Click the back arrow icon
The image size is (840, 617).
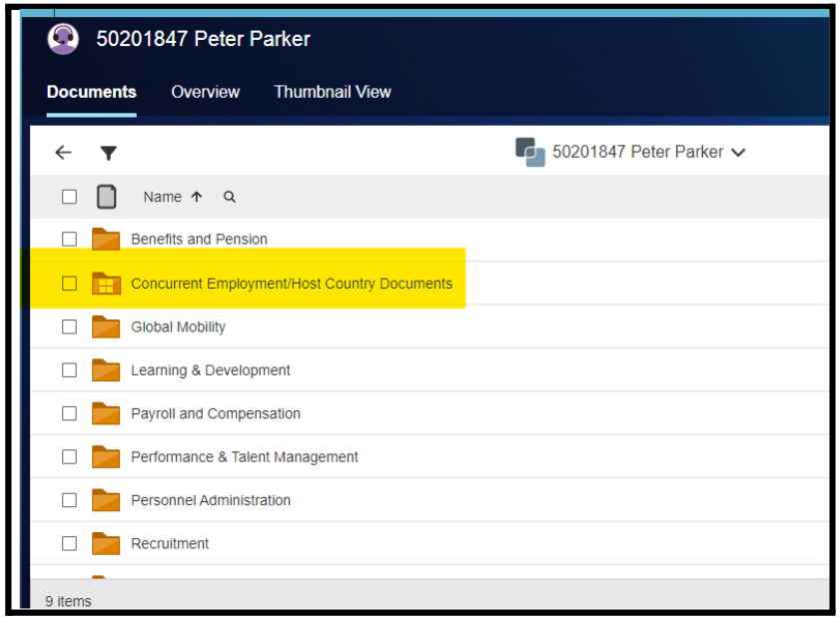[63, 153]
